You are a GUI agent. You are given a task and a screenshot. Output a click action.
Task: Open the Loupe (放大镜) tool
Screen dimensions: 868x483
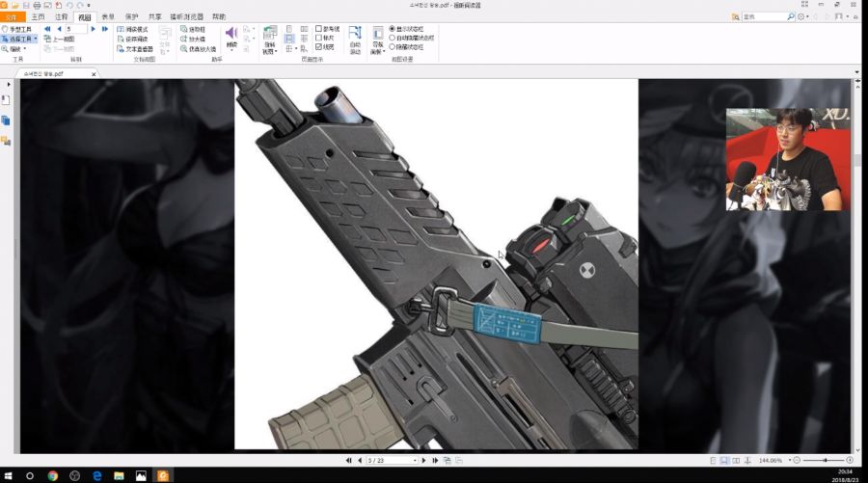[x=193, y=39]
